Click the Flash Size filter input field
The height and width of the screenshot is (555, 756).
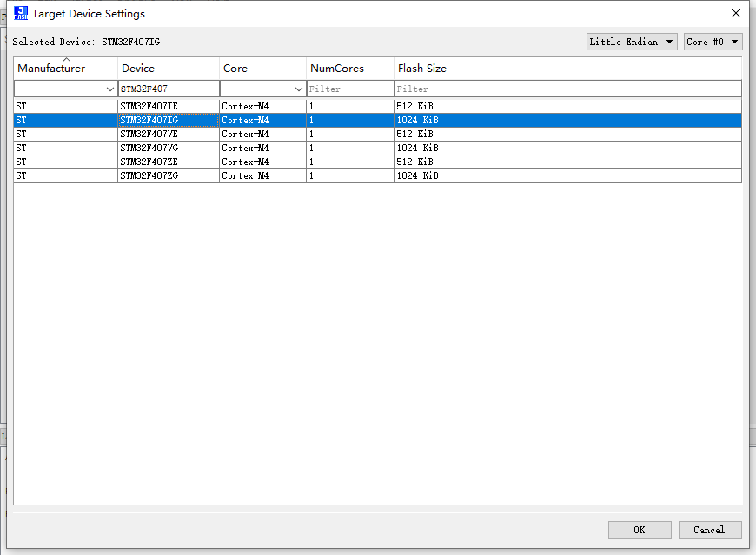(x=568, y=89)
